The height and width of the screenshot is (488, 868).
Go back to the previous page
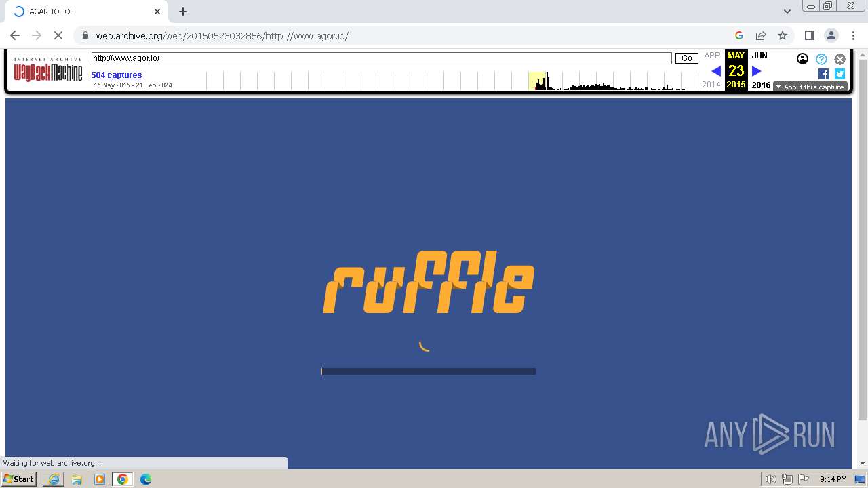tap(15, 35)
